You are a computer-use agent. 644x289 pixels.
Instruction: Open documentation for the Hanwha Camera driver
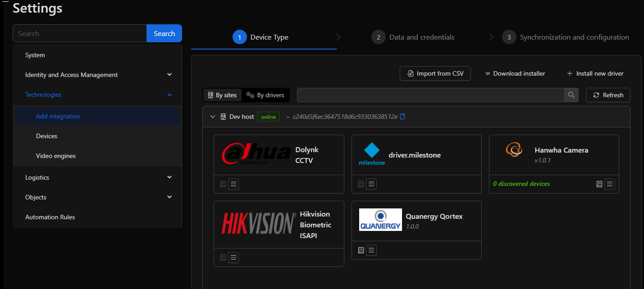coord(599,184)
